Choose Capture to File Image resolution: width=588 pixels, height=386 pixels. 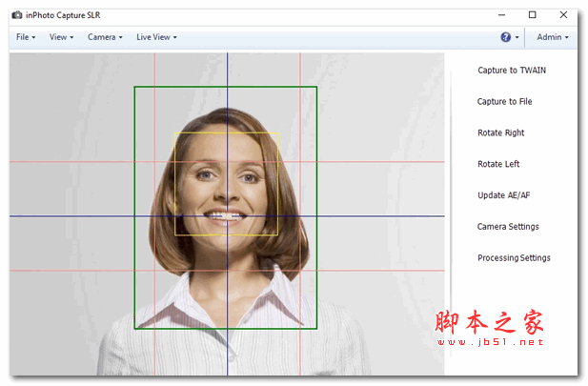(504, 102)
